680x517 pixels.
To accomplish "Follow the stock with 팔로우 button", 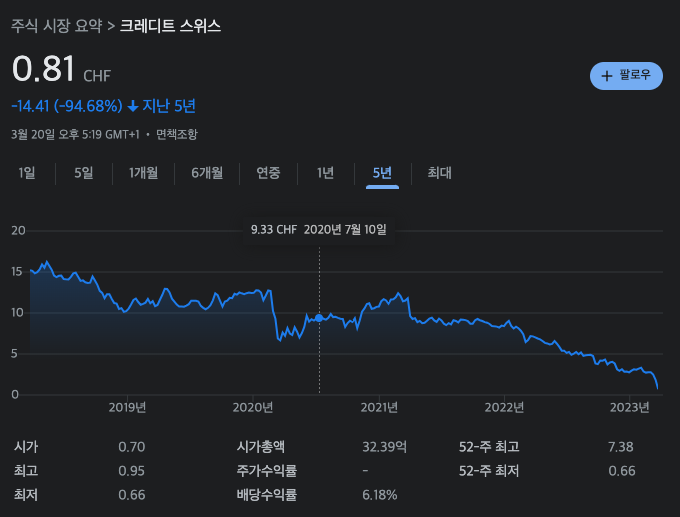I will [x=626, y=76].
